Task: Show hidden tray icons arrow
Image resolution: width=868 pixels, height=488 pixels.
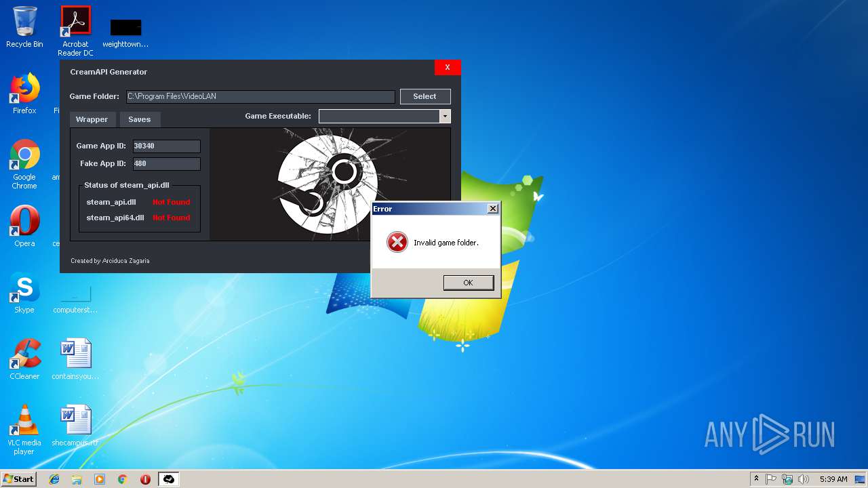Action: 756,479
